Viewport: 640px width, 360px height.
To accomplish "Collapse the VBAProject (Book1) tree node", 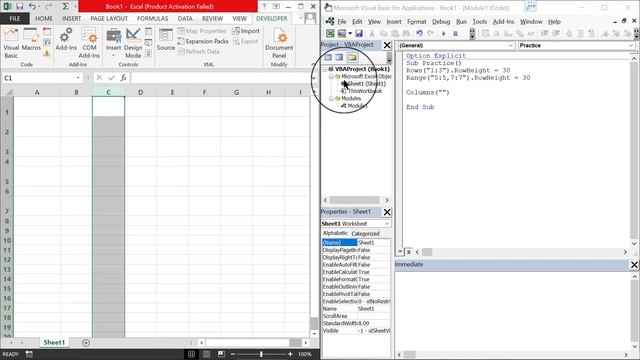I will (x=325, y=69).
